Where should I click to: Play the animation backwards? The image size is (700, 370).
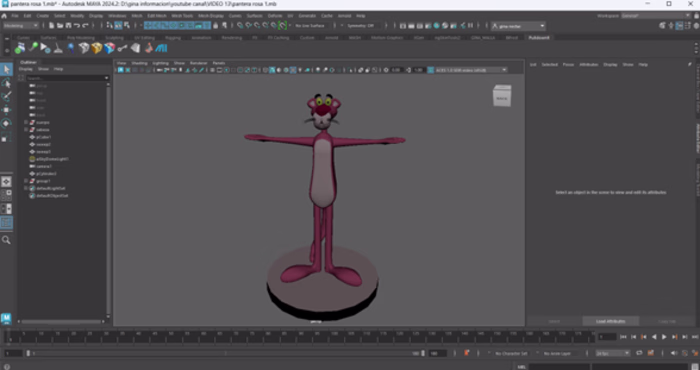click(654, 337)
